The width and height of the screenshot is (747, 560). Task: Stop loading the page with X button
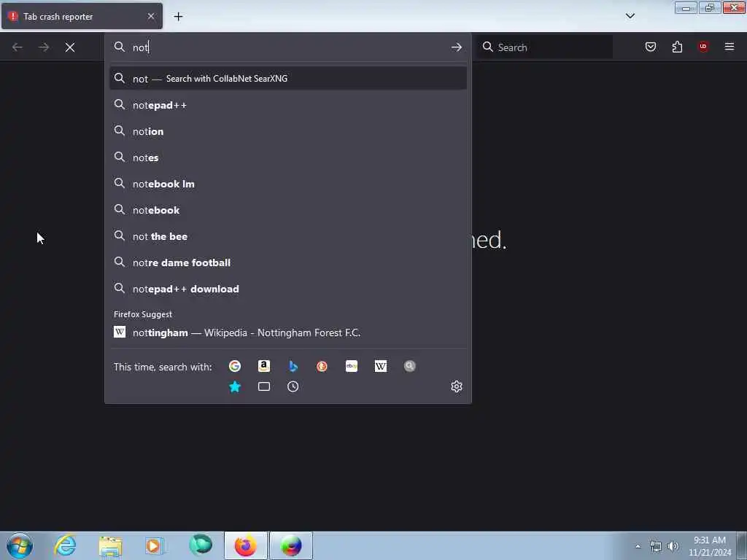[x=70, y=47]
